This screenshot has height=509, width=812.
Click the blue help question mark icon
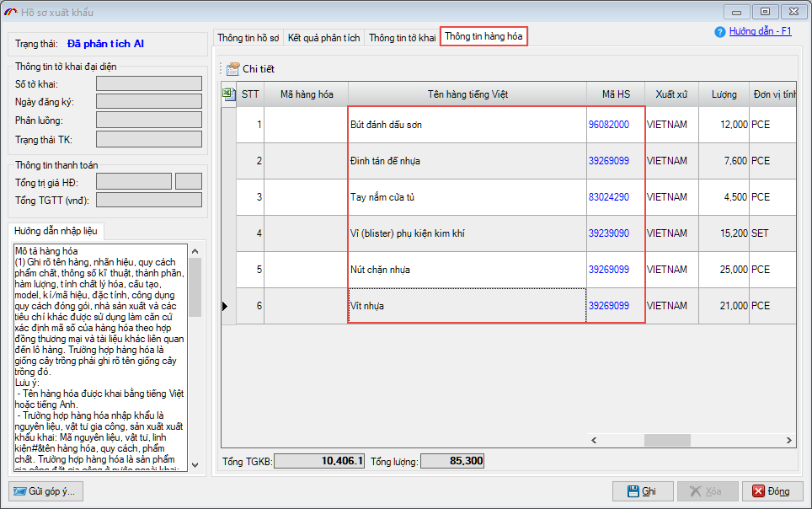tap(720, 32)
